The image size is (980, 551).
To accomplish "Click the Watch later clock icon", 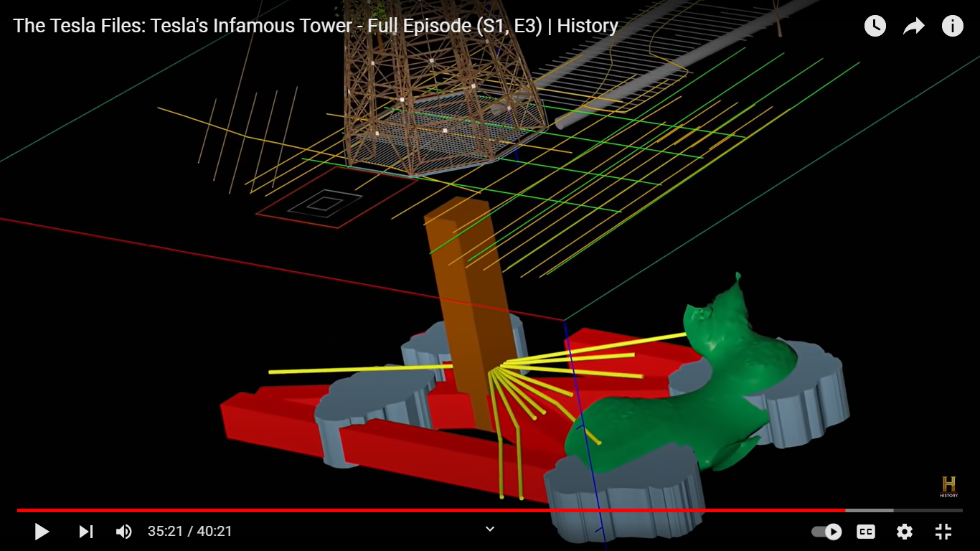I will [x=875, y=27].
